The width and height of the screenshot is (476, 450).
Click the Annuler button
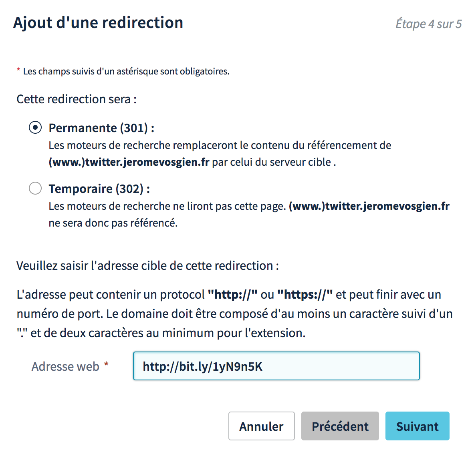click(x=261, y=426)
